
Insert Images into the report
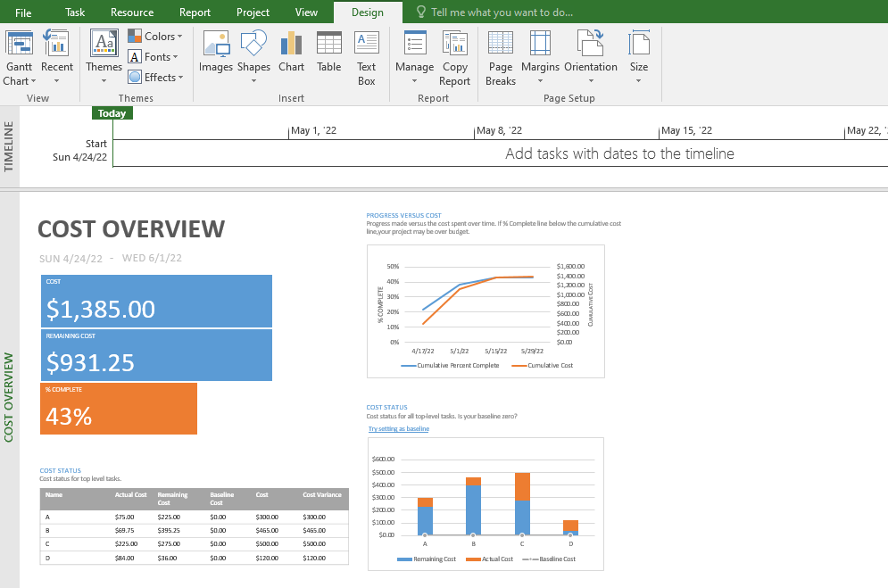pos(215,55)
